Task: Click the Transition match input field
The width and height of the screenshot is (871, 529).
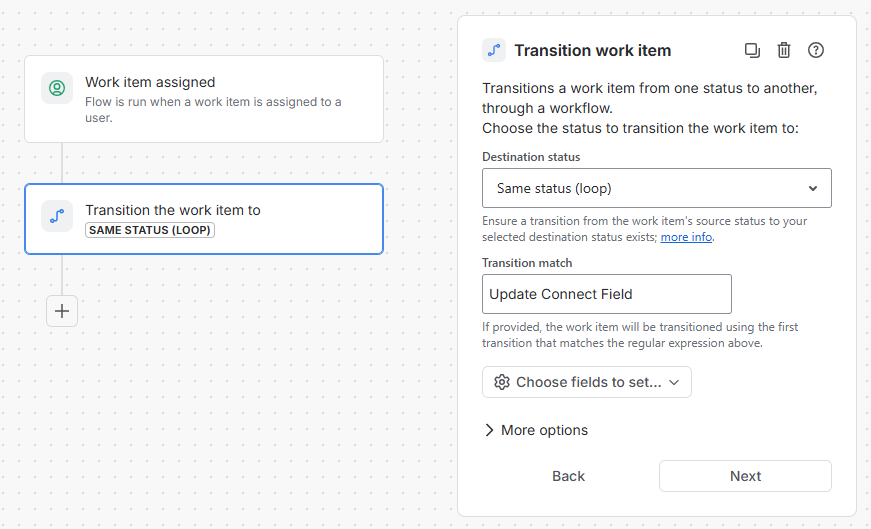Action: (x=607, y=294)
